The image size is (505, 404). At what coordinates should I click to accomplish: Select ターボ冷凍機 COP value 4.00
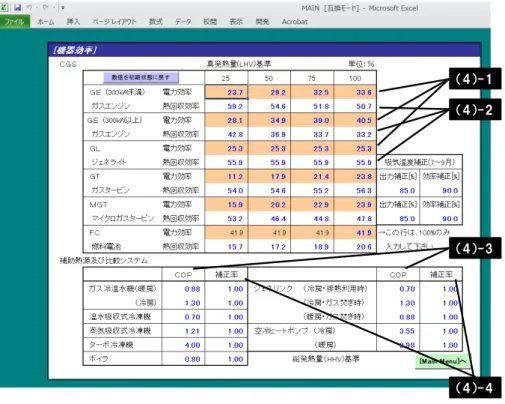pos(183,345)
